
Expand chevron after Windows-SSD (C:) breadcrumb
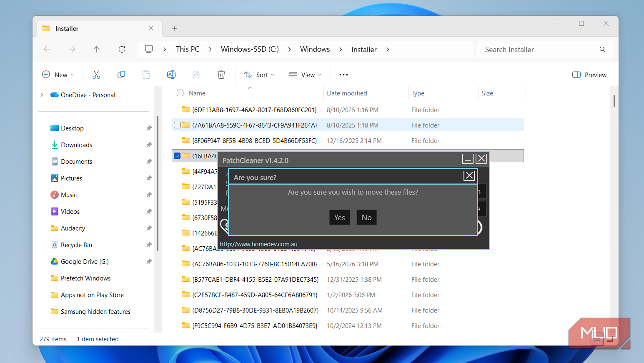(289, 49)
